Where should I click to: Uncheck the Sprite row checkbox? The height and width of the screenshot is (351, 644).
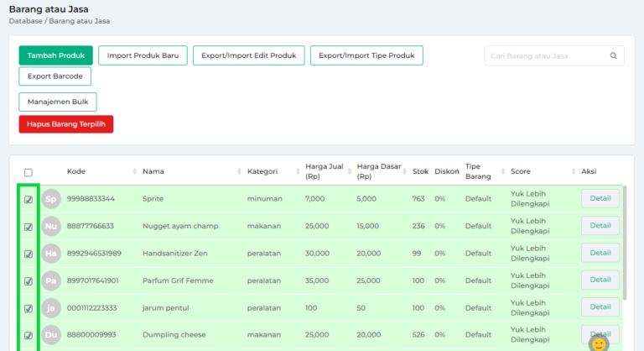point(29,200)
